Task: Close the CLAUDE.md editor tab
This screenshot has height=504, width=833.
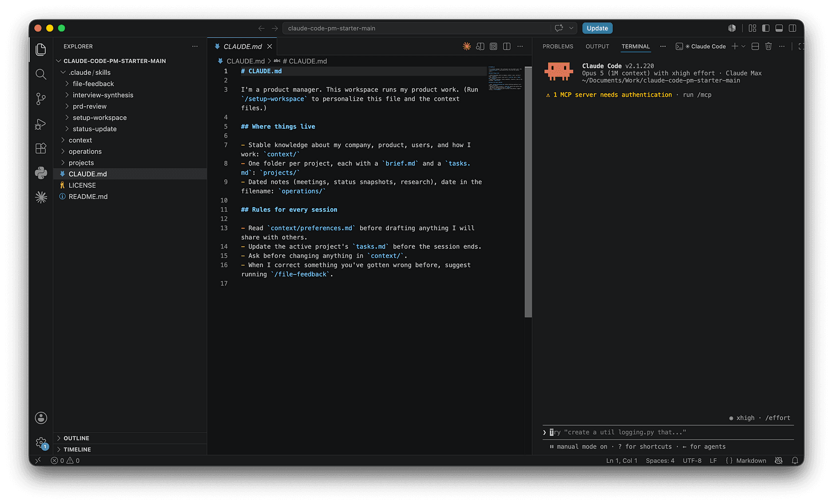Action: (269, 46)
